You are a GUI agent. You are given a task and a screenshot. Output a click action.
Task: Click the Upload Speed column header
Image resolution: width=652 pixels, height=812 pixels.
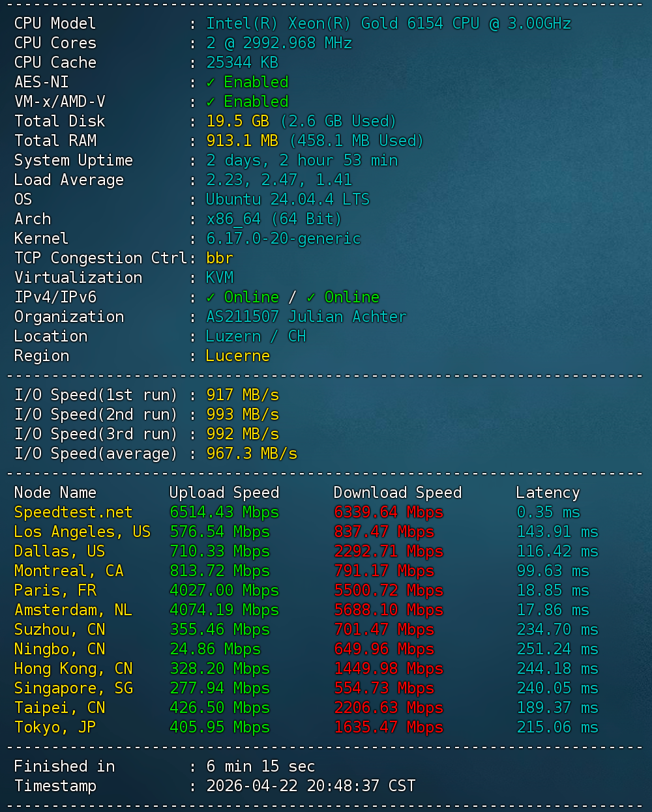pyautogui.click(x=224, y=493)
